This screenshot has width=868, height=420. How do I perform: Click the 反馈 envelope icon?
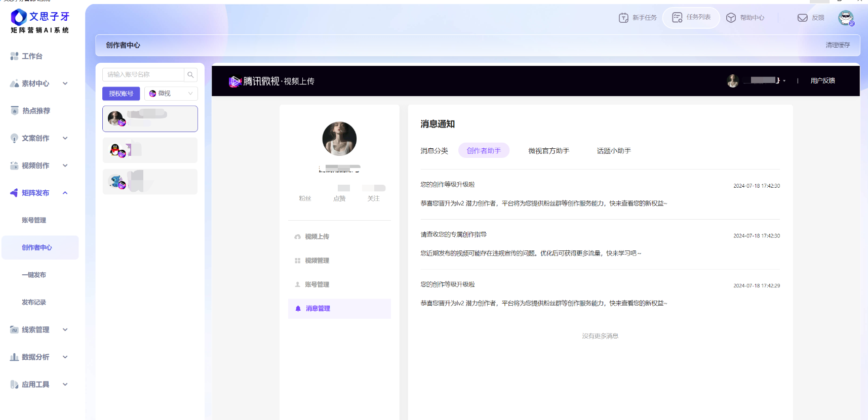point(802,18)
